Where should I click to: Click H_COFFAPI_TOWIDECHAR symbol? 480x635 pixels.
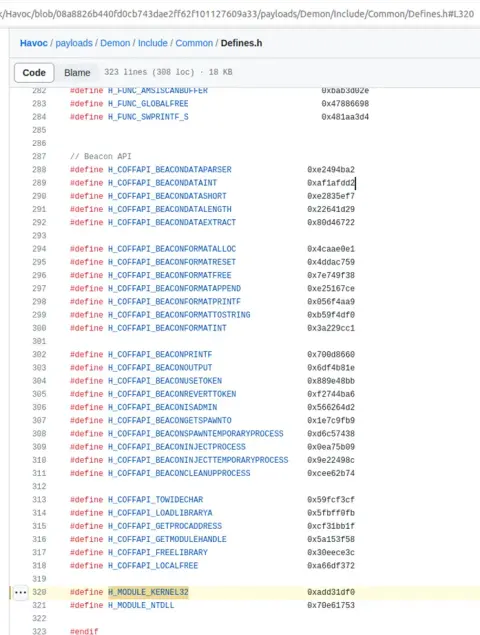[156, 500]
